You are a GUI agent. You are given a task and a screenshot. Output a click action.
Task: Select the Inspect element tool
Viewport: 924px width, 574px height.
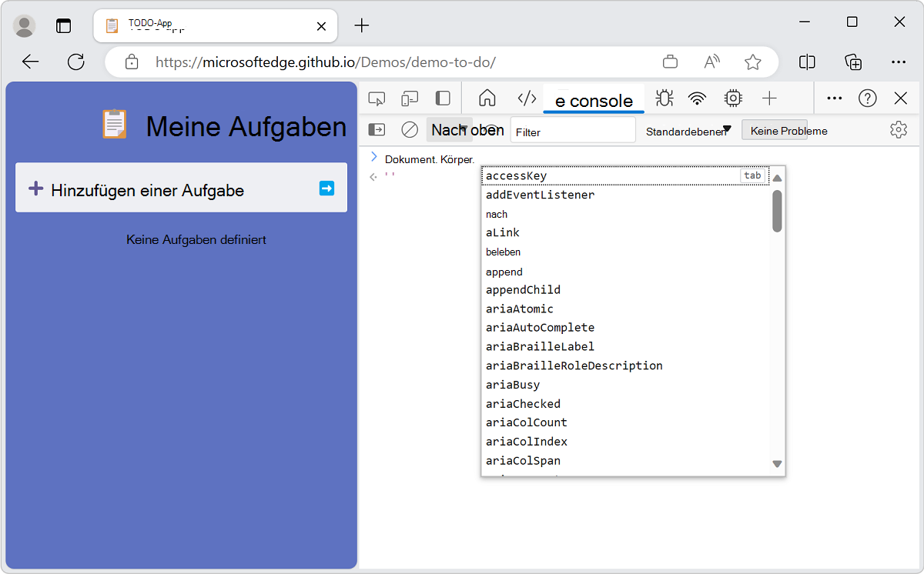click(x=377, y=98)
